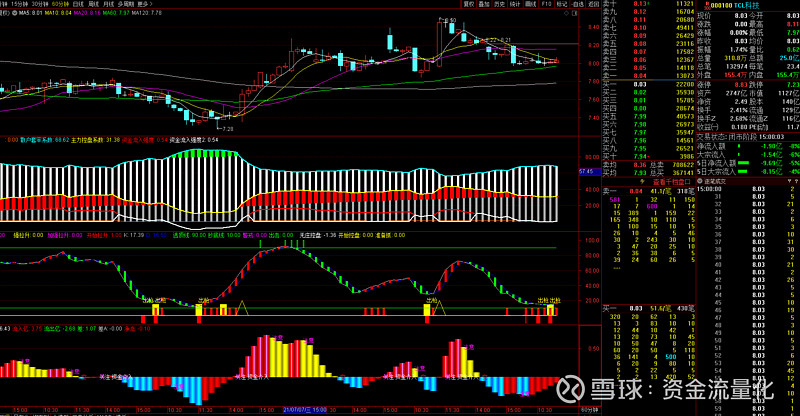The width and height of the screenshot is (800, 416).
Task: Click the 7.20 low price label on chart
Action: tap(227, 129)
